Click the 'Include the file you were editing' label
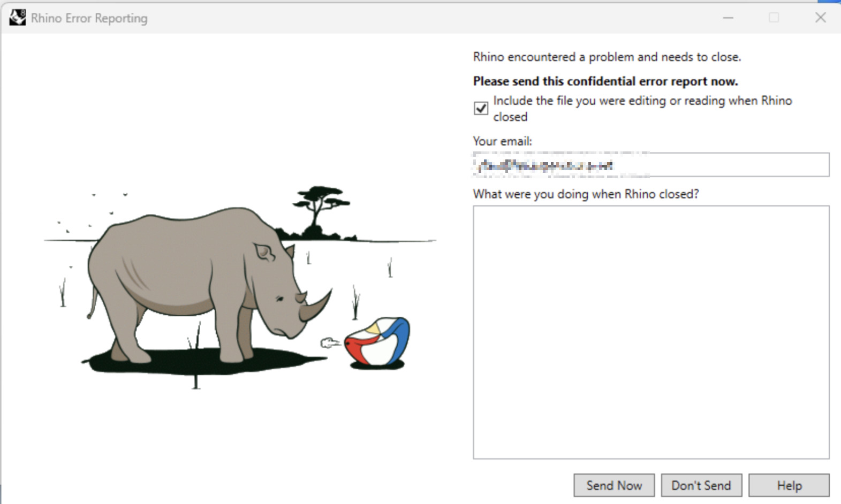Viewport: 841px width, 504px height. [642, 101]
